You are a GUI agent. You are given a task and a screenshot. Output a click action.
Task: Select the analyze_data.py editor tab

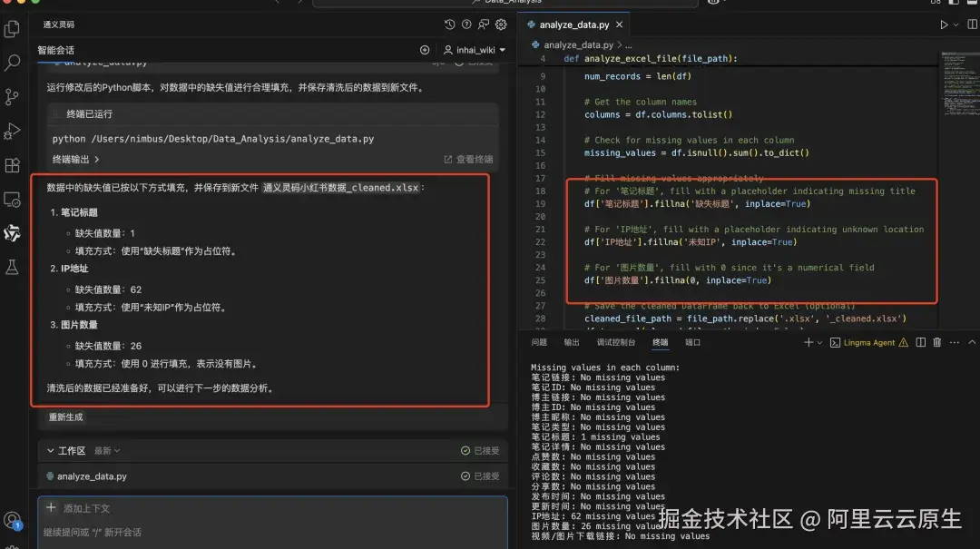[x=573, y=25]
